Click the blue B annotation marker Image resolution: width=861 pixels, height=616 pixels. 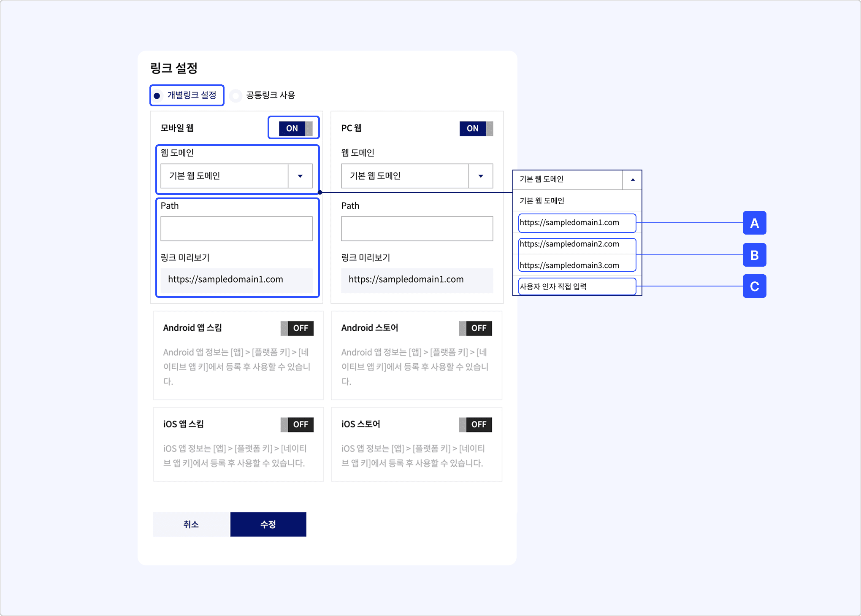click(x=754, y=255)
